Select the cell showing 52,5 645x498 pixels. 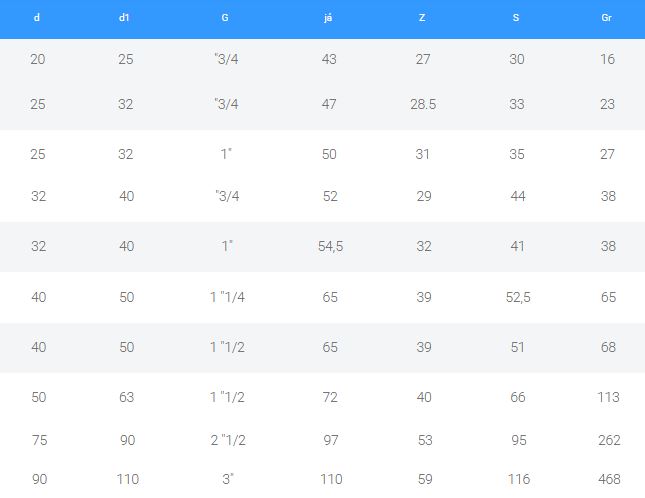517,297
